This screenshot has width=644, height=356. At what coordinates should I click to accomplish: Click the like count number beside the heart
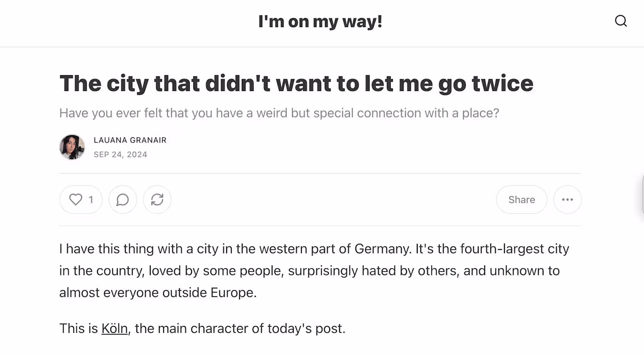(91, 200)
